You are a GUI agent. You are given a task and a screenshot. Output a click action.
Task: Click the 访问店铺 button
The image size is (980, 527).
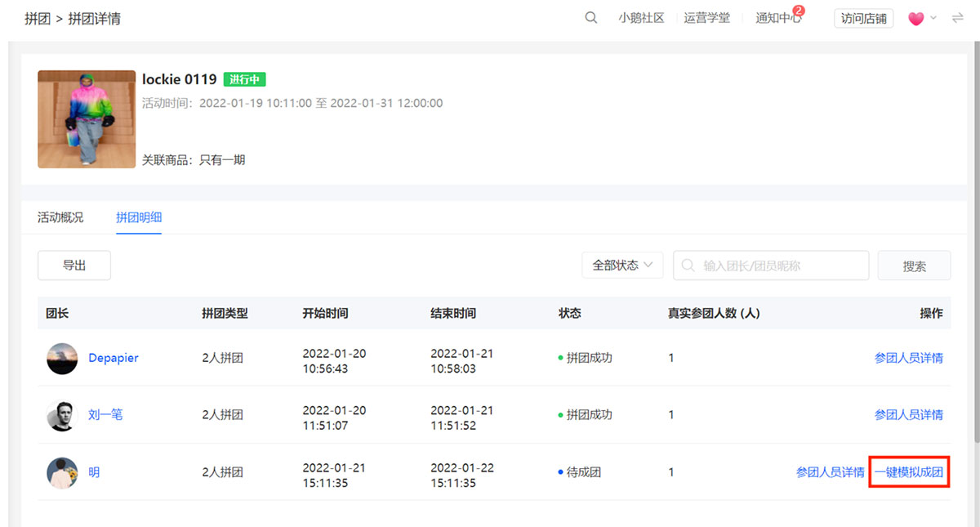863,18
